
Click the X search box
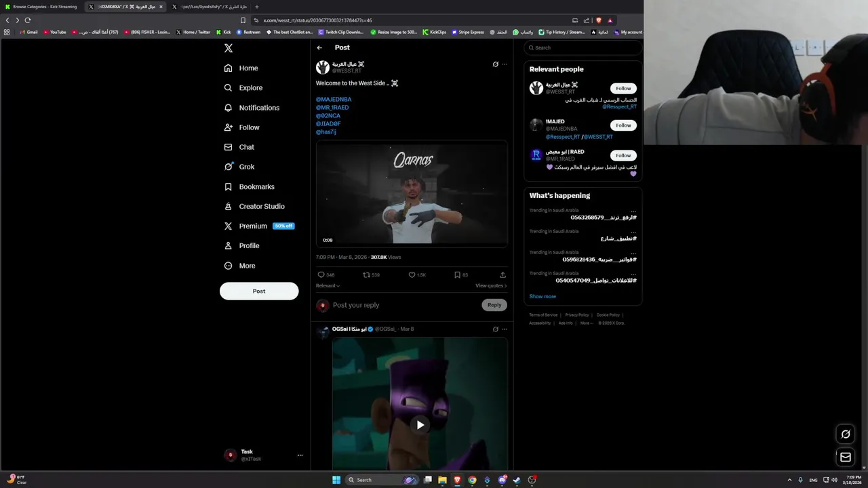point(583,47)
